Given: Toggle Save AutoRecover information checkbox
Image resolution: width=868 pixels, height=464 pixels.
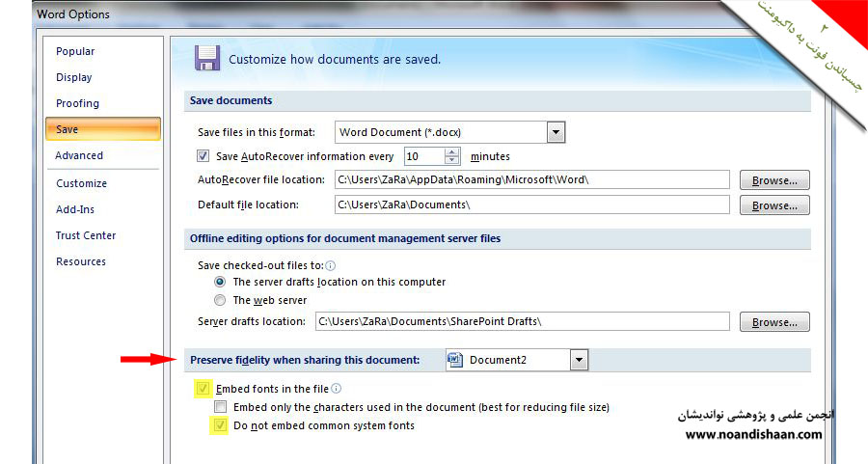Looking at the screenshot, I should pos(203,156).
